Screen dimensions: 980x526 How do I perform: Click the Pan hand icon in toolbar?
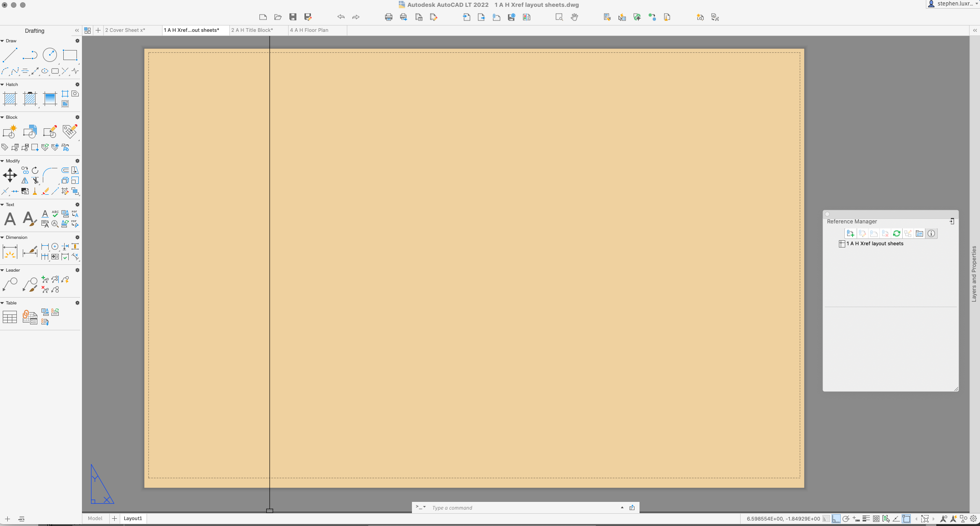coord(574,17)
